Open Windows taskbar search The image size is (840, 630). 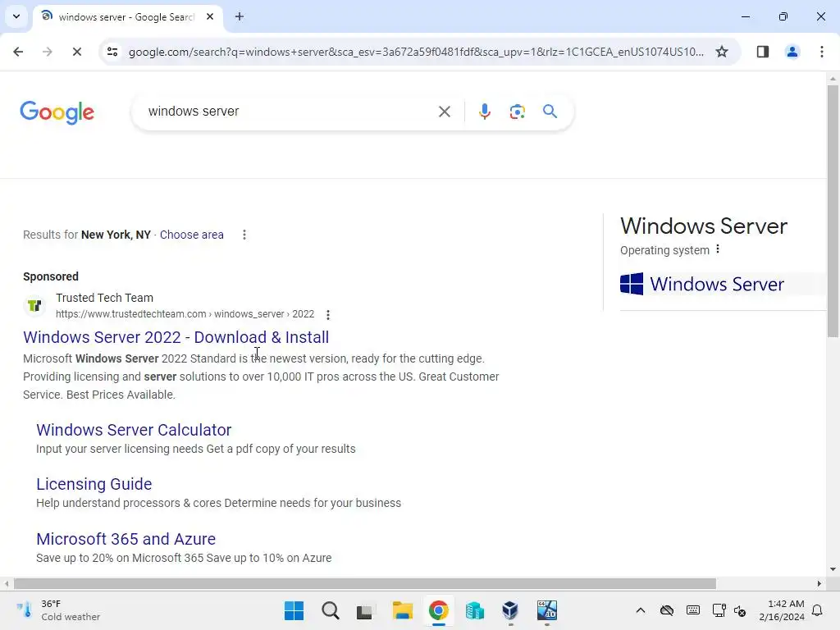(330, 610)
